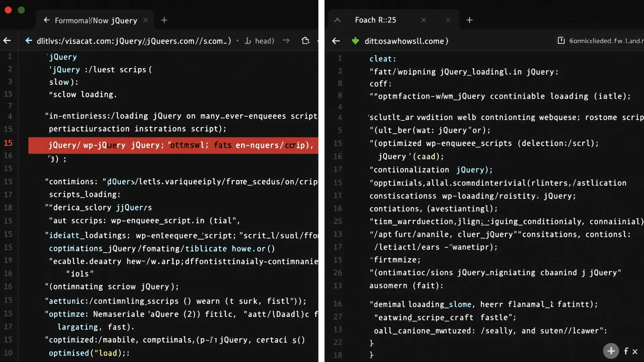This screenshot has width=644, height=362.
Task: Select the highlighted red error line 15
Action: (173, 145)
